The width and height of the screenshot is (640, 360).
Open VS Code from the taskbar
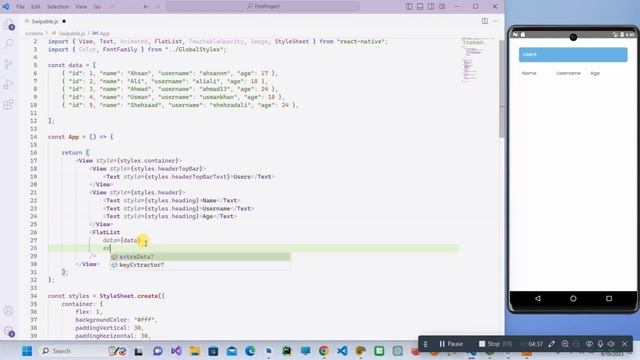point(342,351)
